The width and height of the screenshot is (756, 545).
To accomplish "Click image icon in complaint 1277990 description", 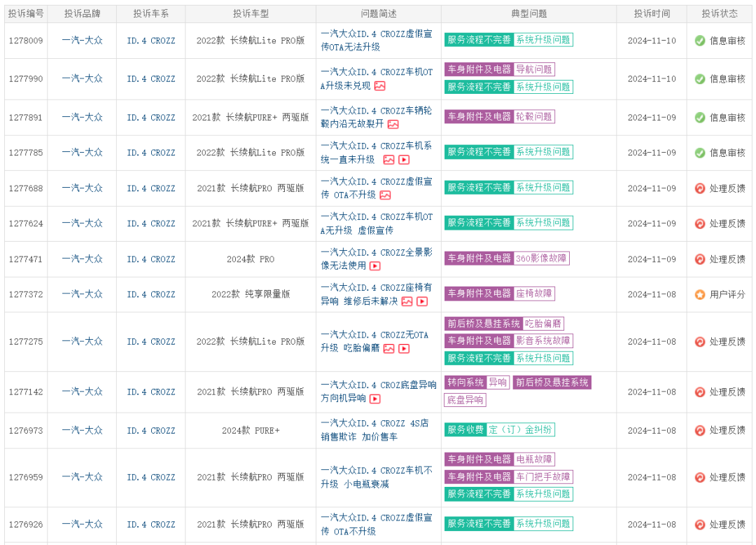I will click(x=380, y=86).
